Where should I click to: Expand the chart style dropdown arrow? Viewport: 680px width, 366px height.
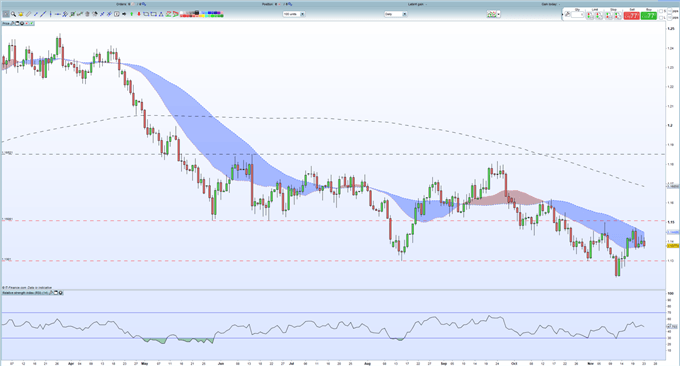coord(499,14)
